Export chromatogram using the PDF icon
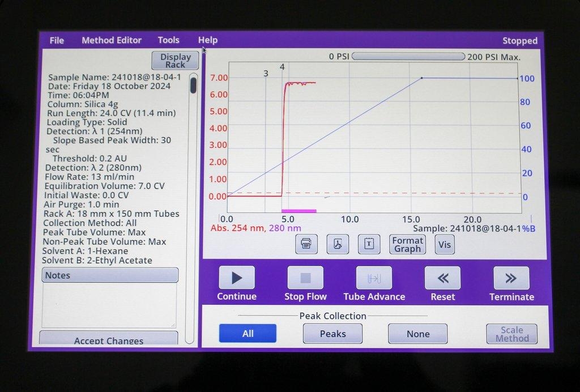580x392 pixels. click(338, 244)
